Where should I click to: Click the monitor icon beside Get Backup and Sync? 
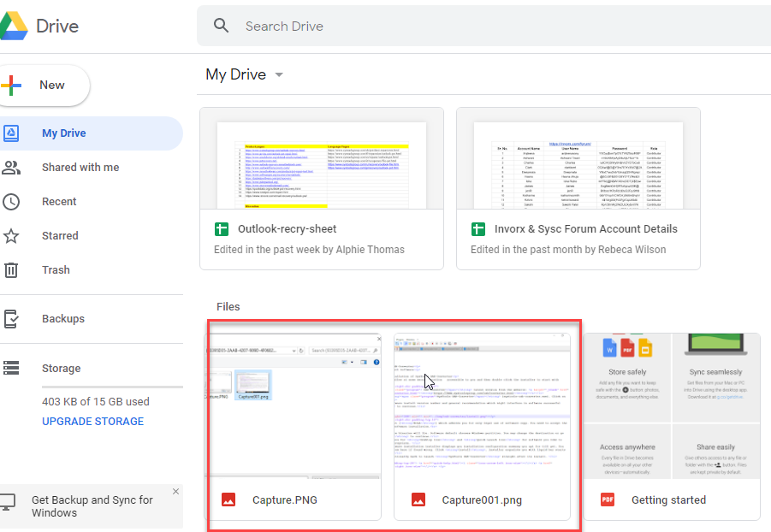(8, 503)
